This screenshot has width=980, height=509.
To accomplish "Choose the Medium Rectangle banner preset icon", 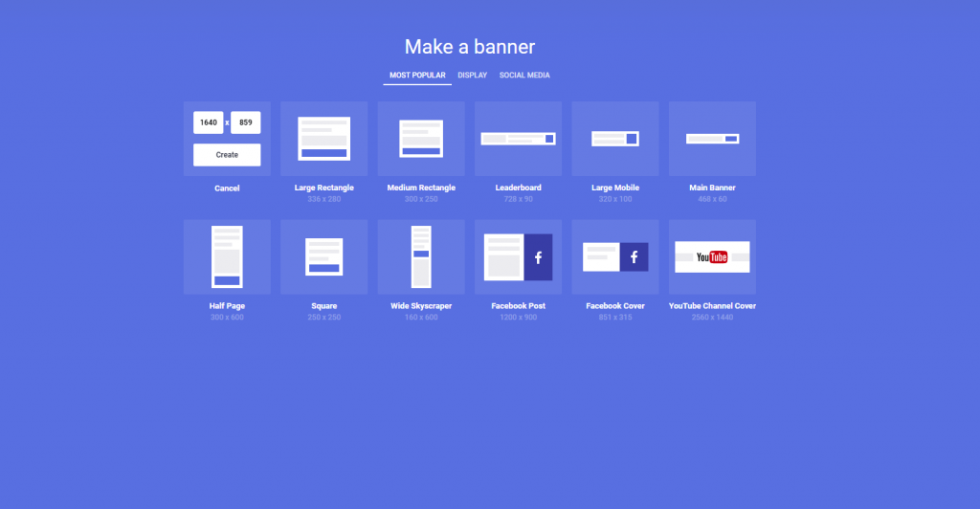I will [x=421, y=138].
